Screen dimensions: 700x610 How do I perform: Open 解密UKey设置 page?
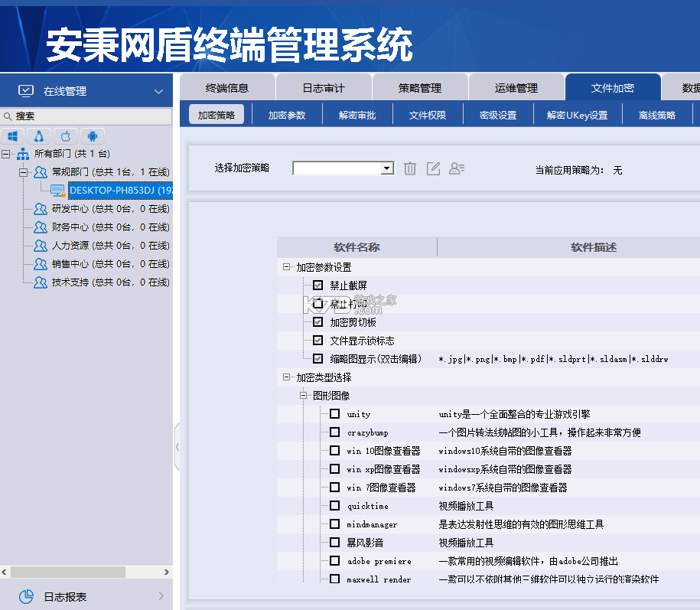click(x=578, y=116)
